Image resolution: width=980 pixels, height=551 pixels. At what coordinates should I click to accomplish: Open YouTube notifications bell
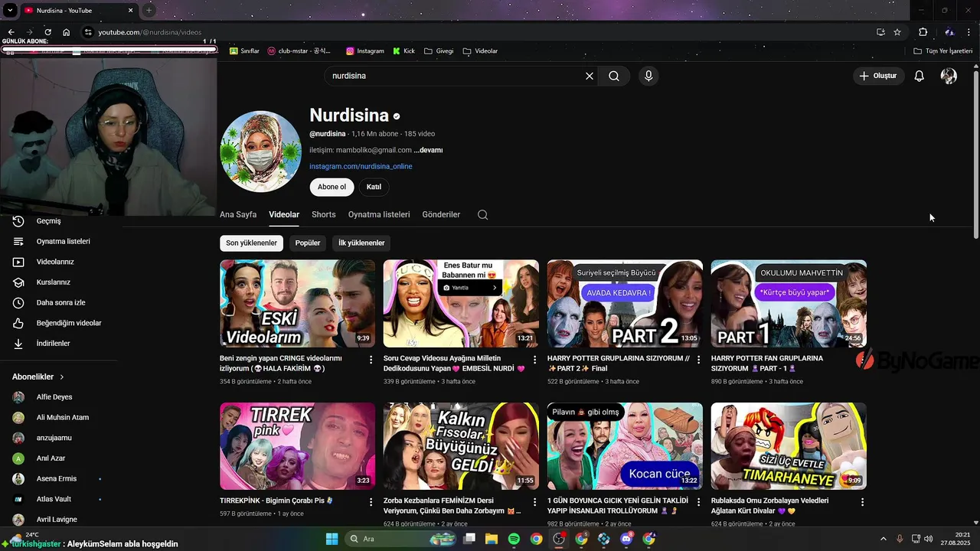[920, 76]
